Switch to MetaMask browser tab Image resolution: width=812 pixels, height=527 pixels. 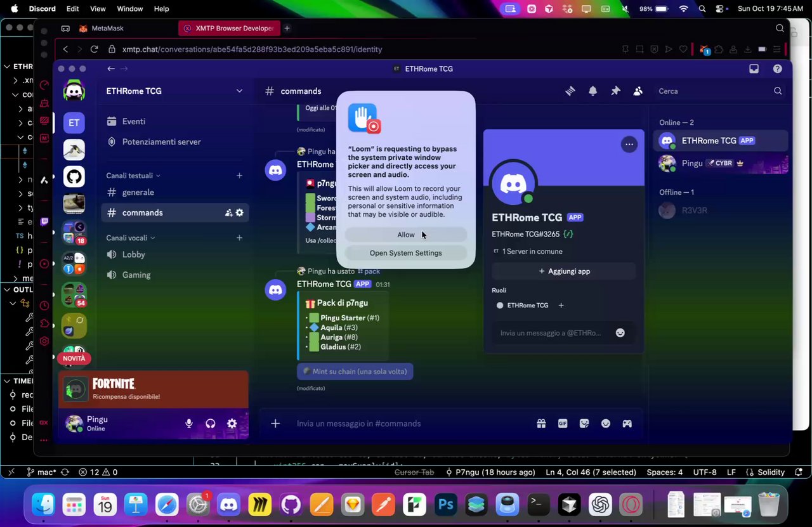(101, 29)
